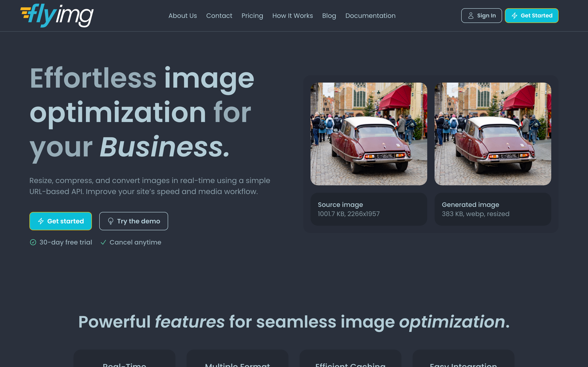Click the checkmark icon beside Cancel anytime
Image resolution: width=588 pixels, height=367 pixels.
(x=103, y=242)
